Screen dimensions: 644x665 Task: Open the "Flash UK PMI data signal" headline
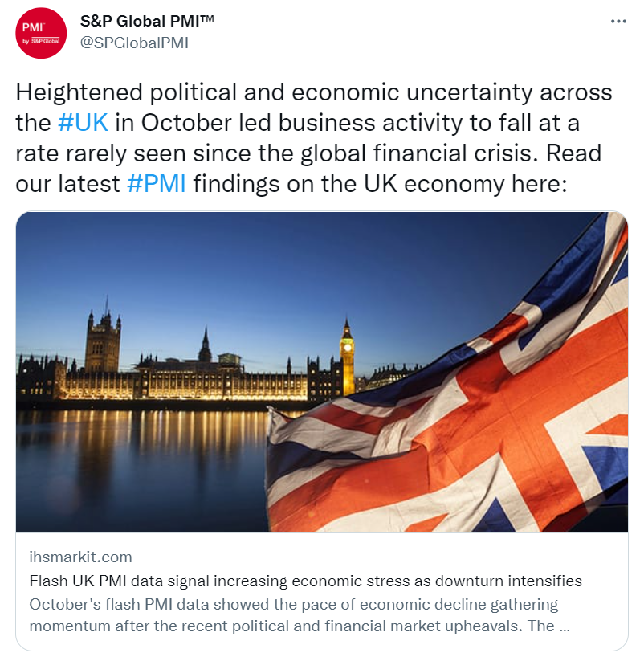(305, 581)
